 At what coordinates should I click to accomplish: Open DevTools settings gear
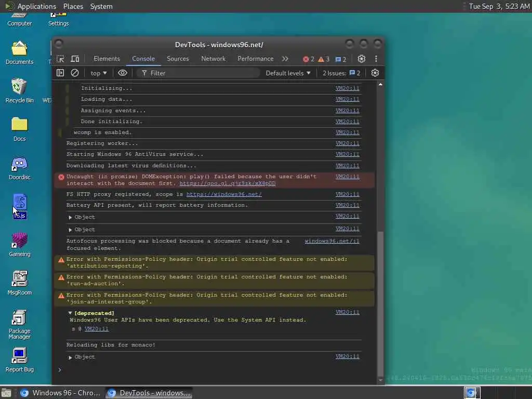pyautogui.click(x=362, y=59)
